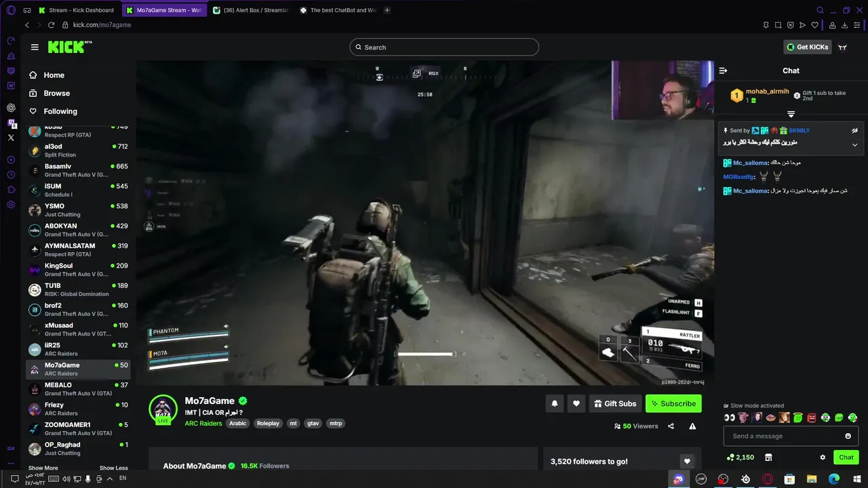This screenshot has height=488, width=868.
Task: Reload the page
Action: (x=51, y=25)
